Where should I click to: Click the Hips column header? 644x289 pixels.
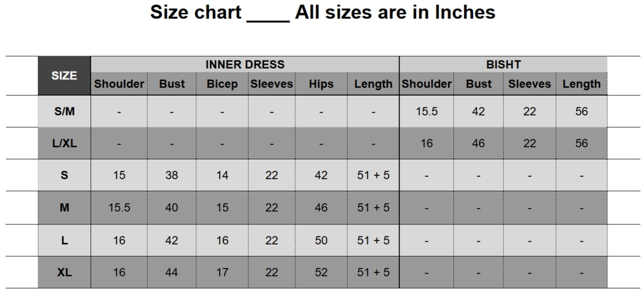(321, 84)
